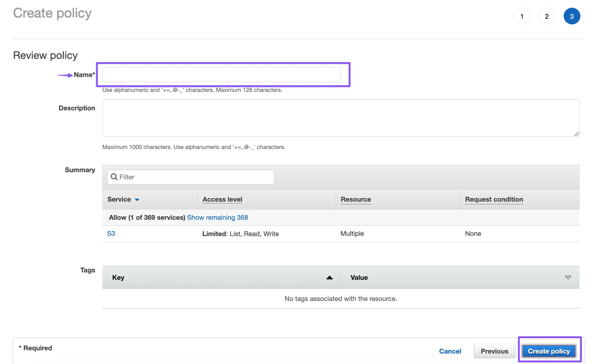The image size is (600, 364).
Task: Click the Value column sort-down arrow
Action: [x=568, y=277]
